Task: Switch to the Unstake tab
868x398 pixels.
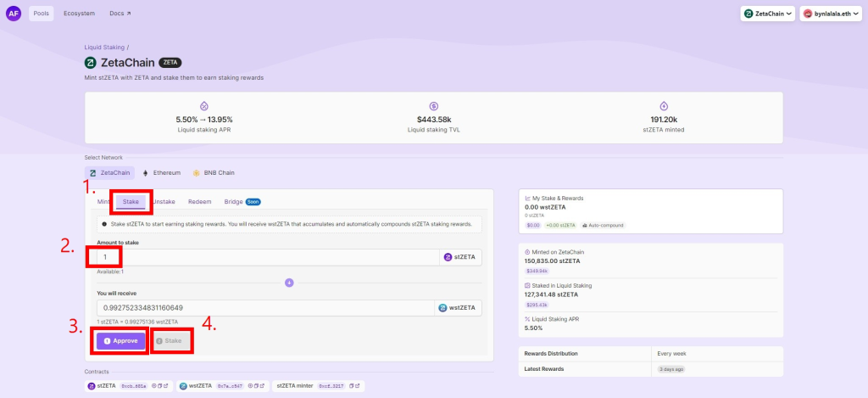Action: click(x=164, y=202)
